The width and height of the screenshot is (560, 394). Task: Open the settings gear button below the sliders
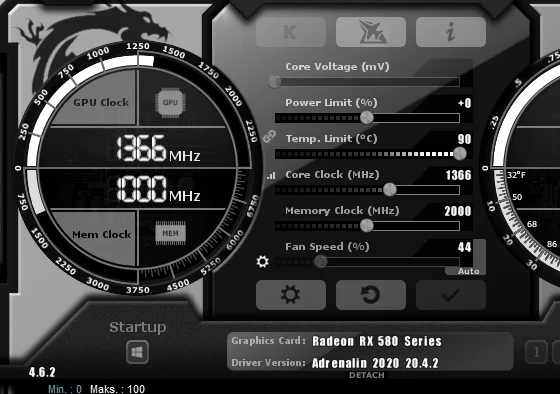point(291,295)
